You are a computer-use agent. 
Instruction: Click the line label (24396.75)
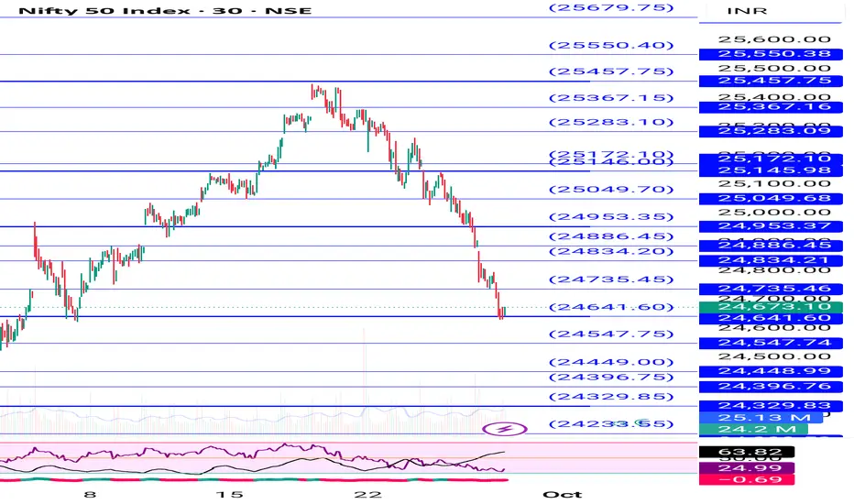click(x=611, y=377)
